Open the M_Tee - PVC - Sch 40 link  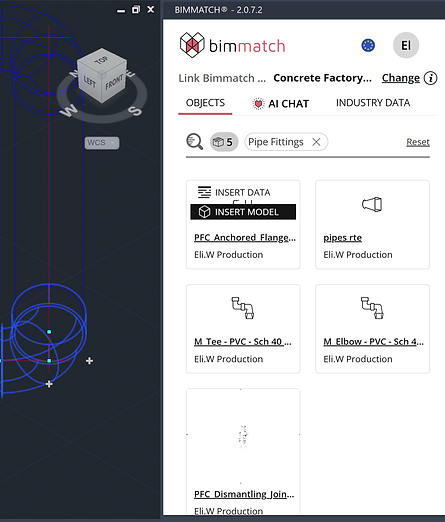pos(243,342)
